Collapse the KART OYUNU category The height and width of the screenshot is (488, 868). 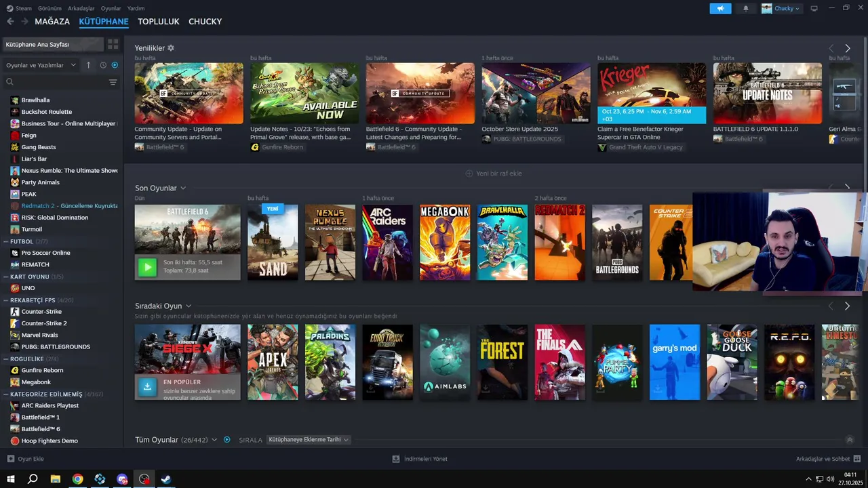tap(5, 277)
